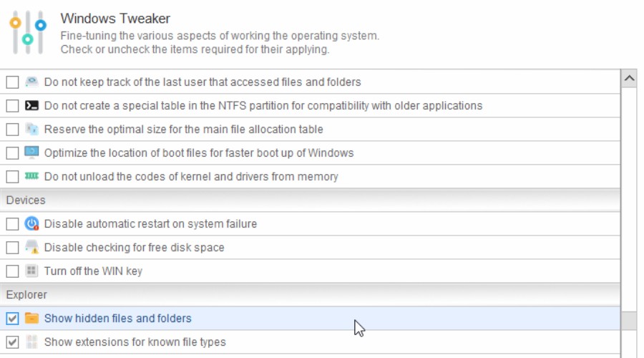
Task: Click the Windows Tweaker sliders logo icon
Action: tap(28, 32)
